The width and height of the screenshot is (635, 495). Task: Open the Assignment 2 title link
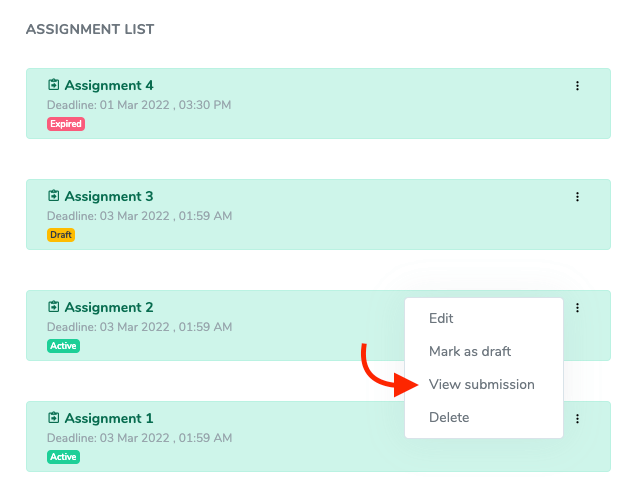(109, 308)
